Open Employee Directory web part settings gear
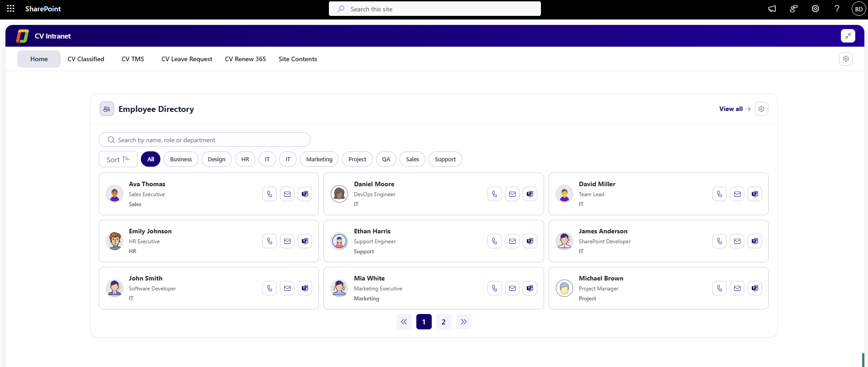Viewport: 868px width, 367px height. 762,109
